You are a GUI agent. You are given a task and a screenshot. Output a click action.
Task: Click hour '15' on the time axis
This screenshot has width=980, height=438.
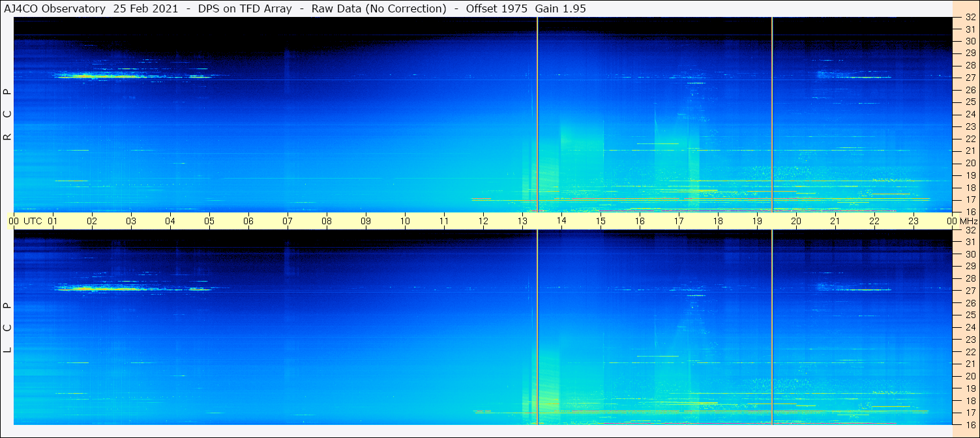(601, 221)
